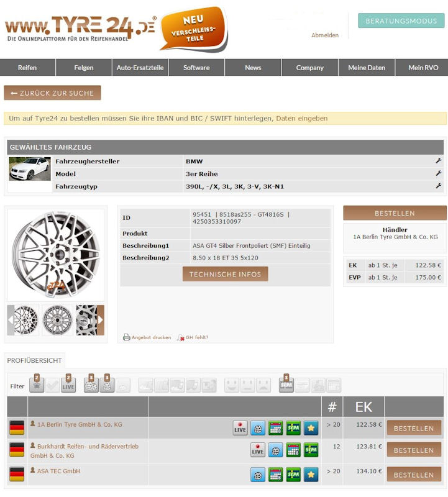
Task: Click the SEPA icon in 1A Berlin Tyre row
Action: pyautogui.click(x=293, y=428)
